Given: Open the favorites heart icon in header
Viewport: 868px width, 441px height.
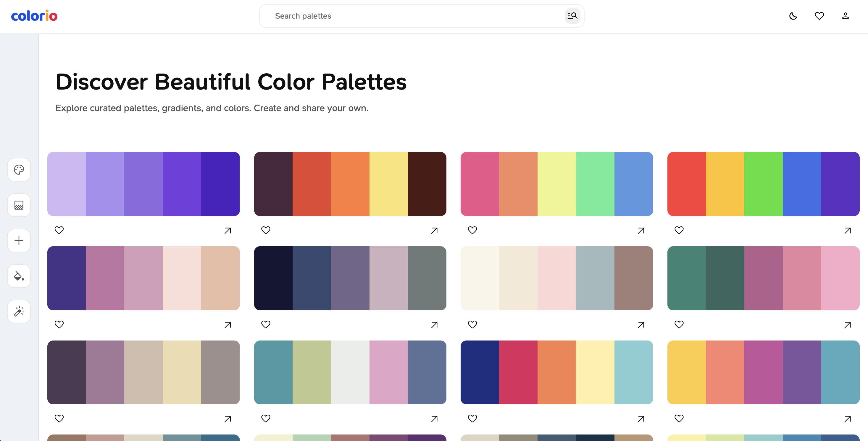Looking at the screenshot, I should (x=819, y=16).
